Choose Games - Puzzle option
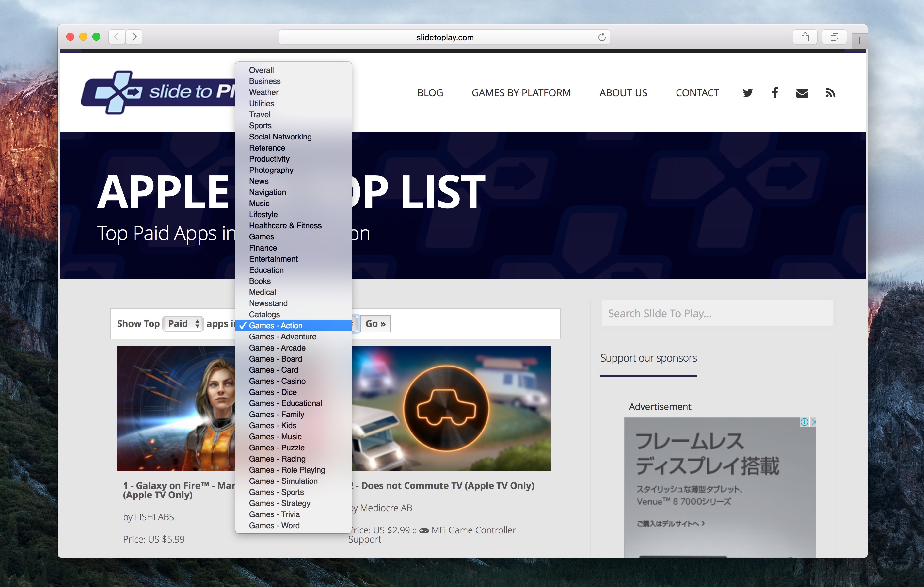The image size is (924, 587). 294,448
